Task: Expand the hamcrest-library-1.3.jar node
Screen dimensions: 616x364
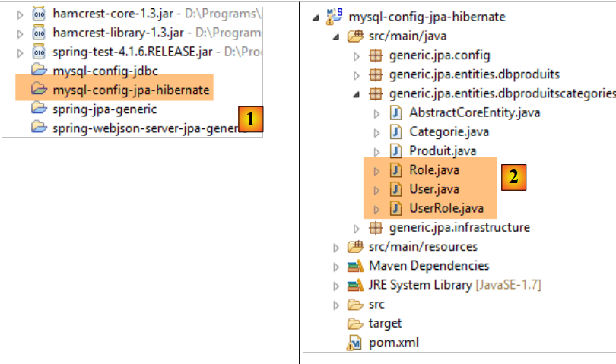Action: pyautogui.click(x=21, y=33)
